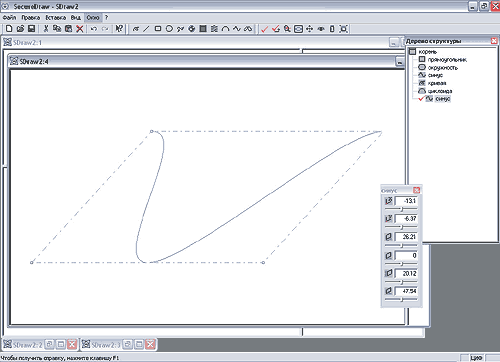
Task: Select the straight line drawing tool
Action: point(146,29)
